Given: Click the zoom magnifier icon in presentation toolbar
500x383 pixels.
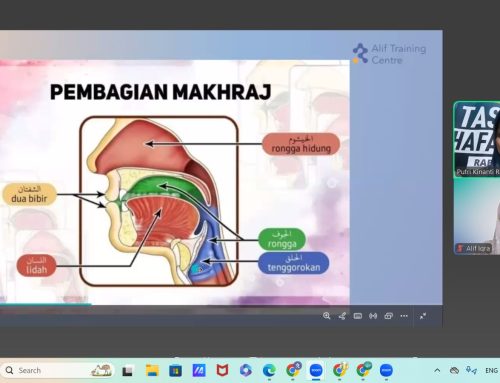Looking at the screenshot, I should coord(327,316).
